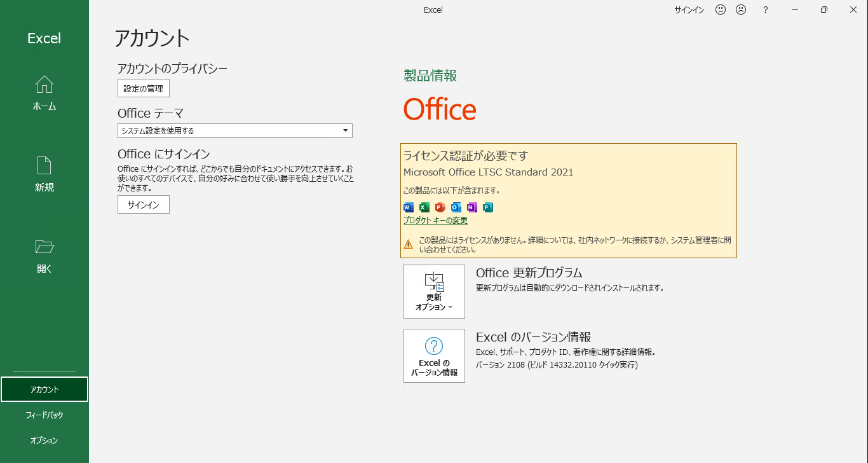Screen dimensions: 868x463
Task: Click the Office 更新プログラム heading
Action: click(x=529, y=273)
